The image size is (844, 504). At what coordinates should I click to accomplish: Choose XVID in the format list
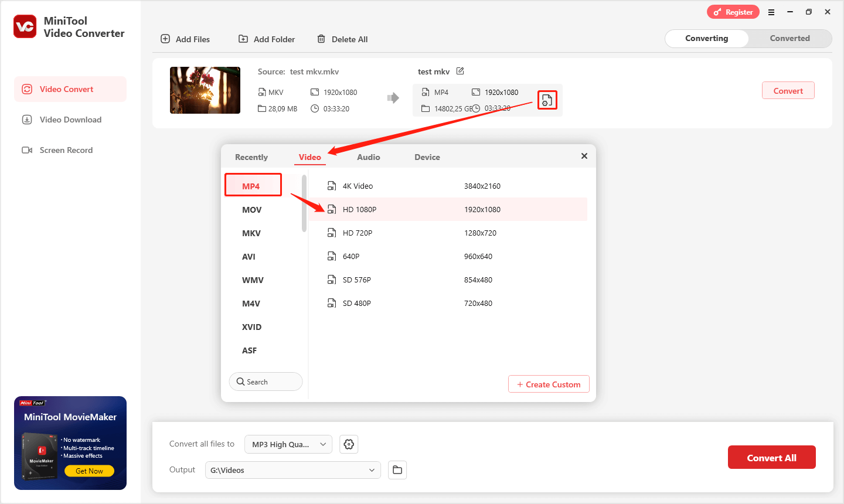tap(252, 327)
